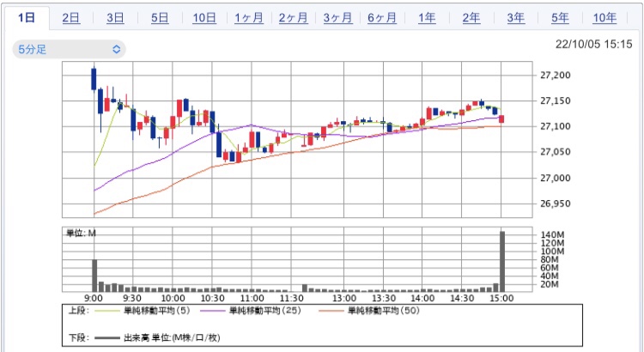Viewport: 644px width, 352px height.
Task: Click the 10:00 time axis label
Action: pyautogui.click(x=173, y=299)
